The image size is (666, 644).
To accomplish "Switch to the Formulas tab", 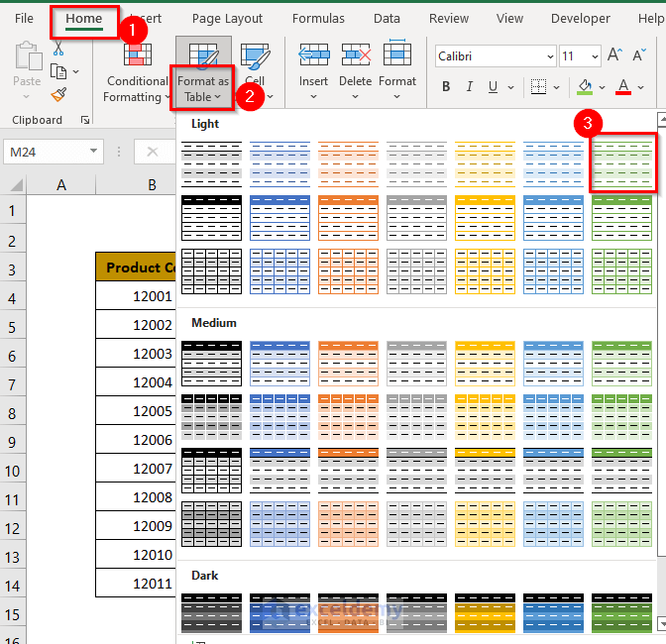I will point(318,19).
